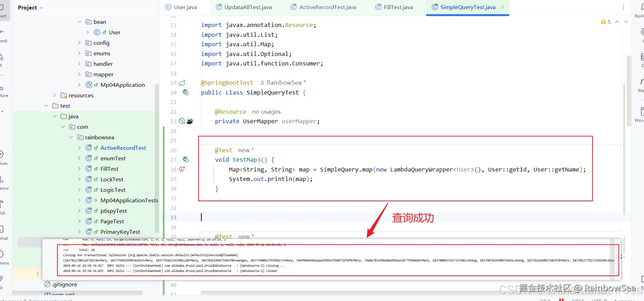
Task: Click the no-usages gutter icon on line 23
Action: click(x=182, y=121)
